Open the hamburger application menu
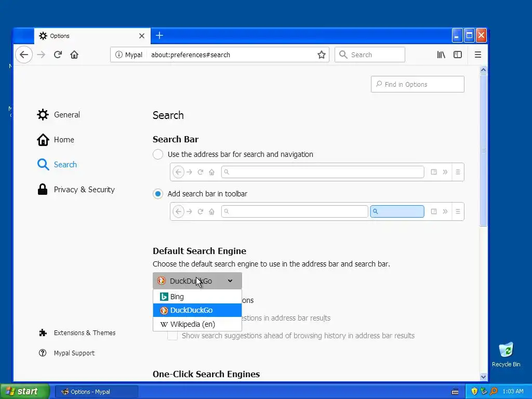Screen dimensions: 532x399 pos(478,55)
